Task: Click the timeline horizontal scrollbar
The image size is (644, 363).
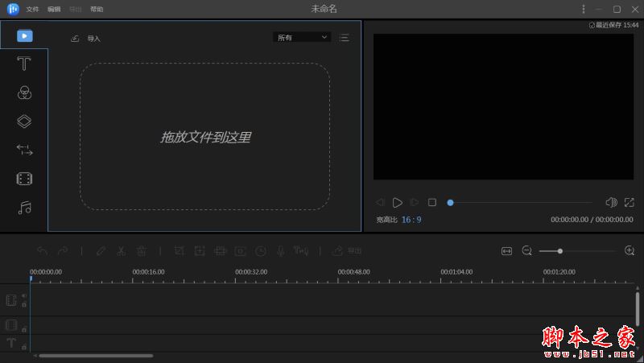Action: pos(96,356)
